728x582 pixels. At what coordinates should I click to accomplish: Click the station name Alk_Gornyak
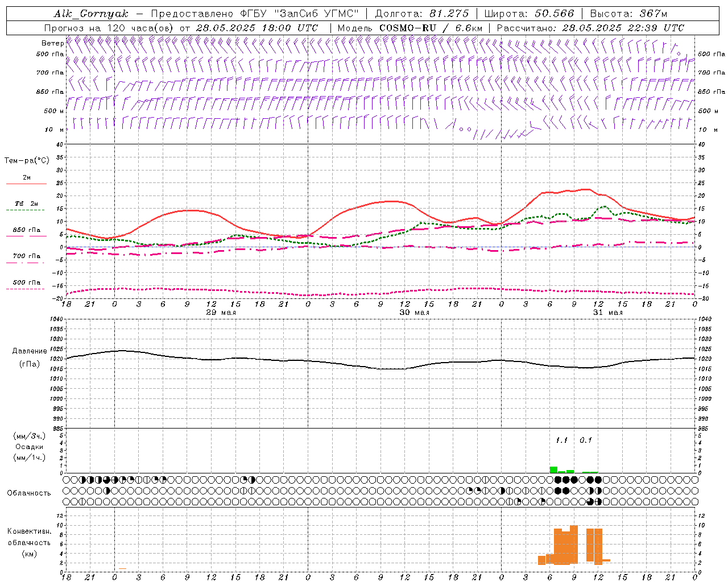click(91, 14)
